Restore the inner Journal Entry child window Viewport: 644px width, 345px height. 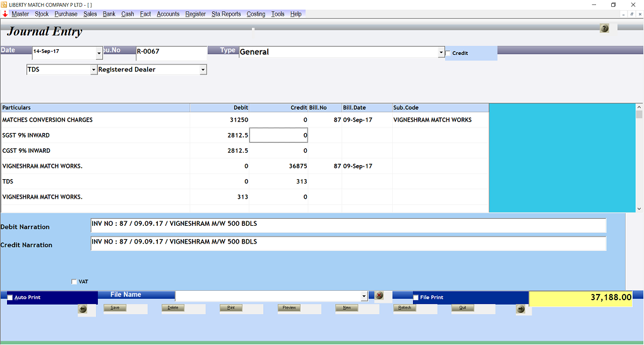(631, 14)
